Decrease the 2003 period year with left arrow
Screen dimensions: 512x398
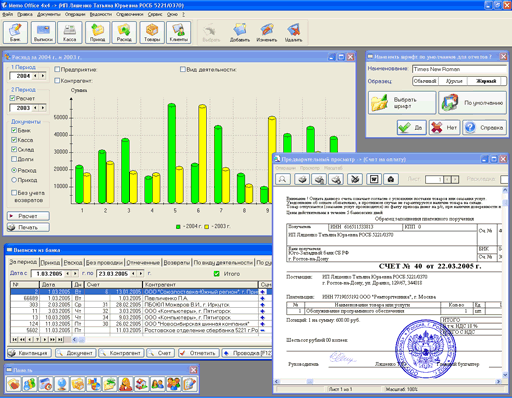[35, 108]
